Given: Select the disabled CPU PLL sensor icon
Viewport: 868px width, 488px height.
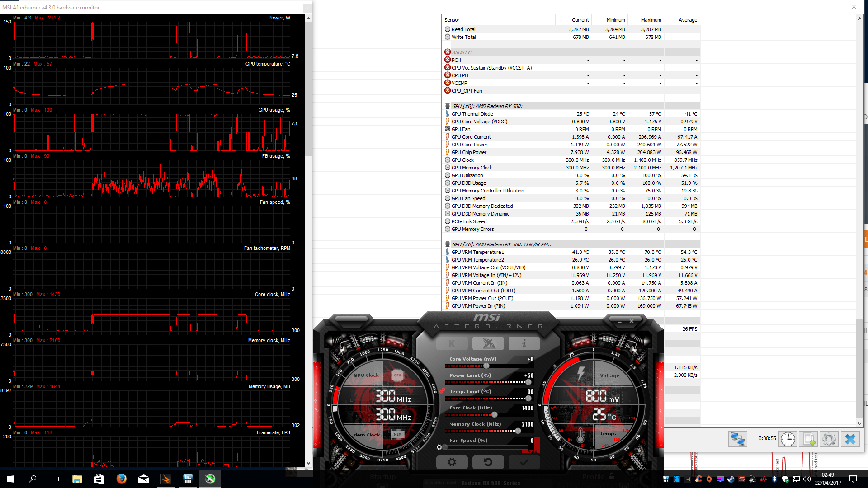Looking at the screenshot, I should click(448, 75).
